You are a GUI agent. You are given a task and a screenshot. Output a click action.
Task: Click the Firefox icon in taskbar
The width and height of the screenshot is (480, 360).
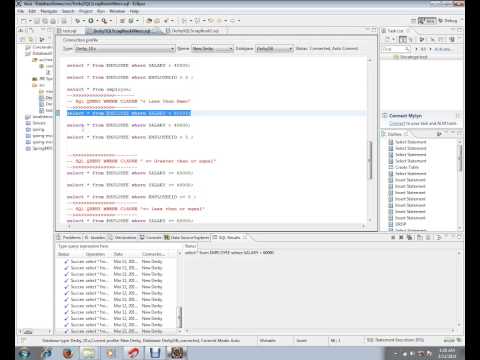pos(68,353)
